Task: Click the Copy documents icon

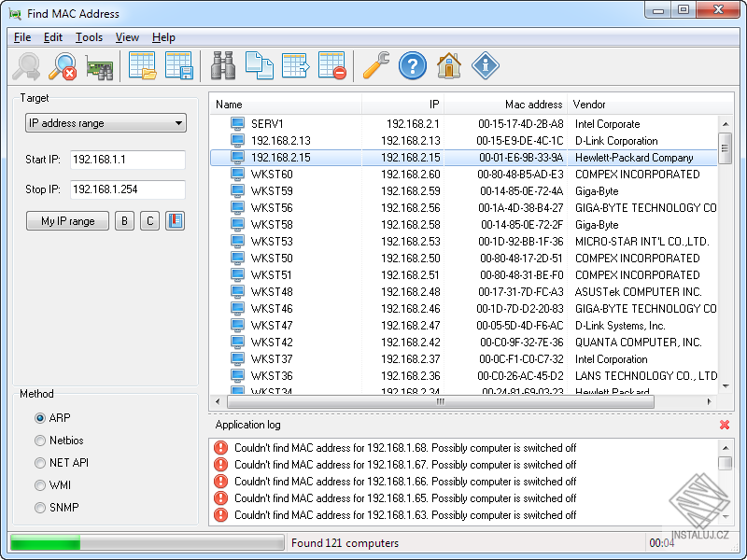Action: coord(260,65)
